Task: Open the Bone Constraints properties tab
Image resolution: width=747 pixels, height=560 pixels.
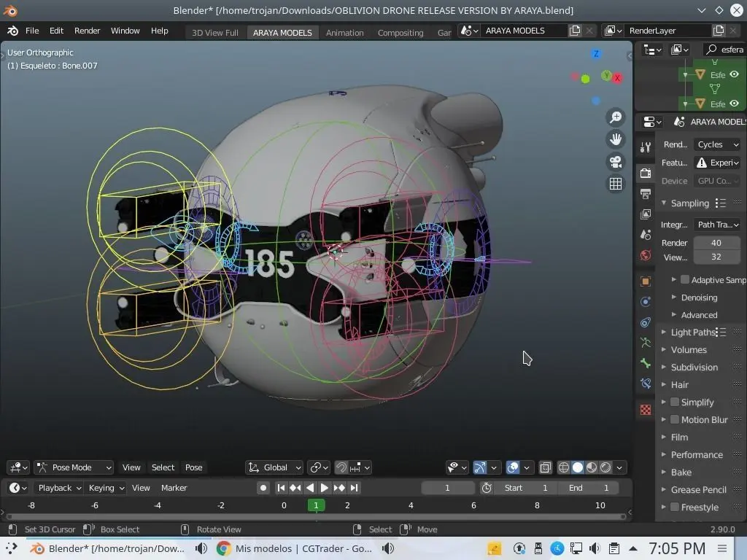Action: (x=646, y=384)
